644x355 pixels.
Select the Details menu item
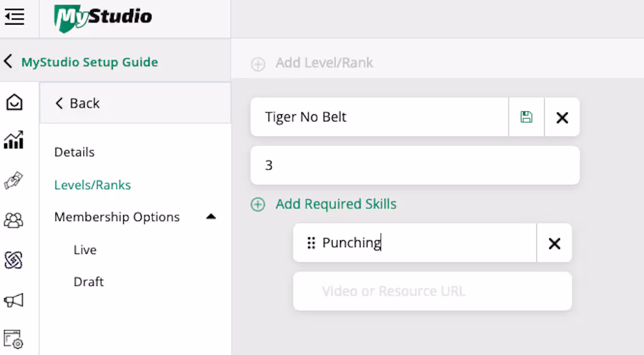(74, 152)
